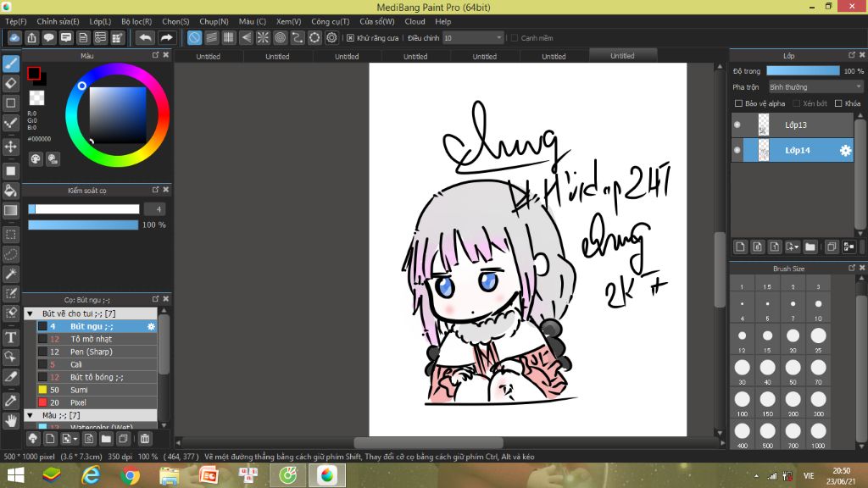The width and height of the screenshot is (868, 488).
Task: Adjust the brush size slider
Action: pyautogui.click(x=84, y=209)
